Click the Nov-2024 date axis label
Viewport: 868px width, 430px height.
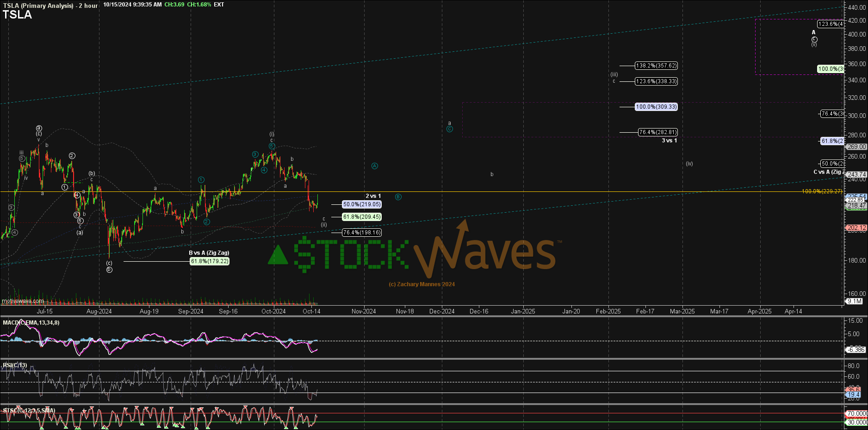pos(364,312)
